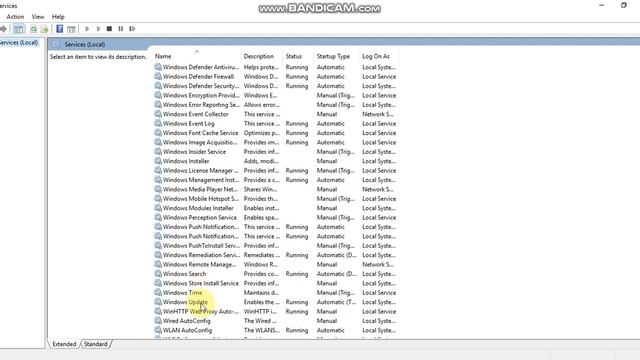Open the Help menu
This screenshot has width=640, height=360.
click(x=58, y=17)
